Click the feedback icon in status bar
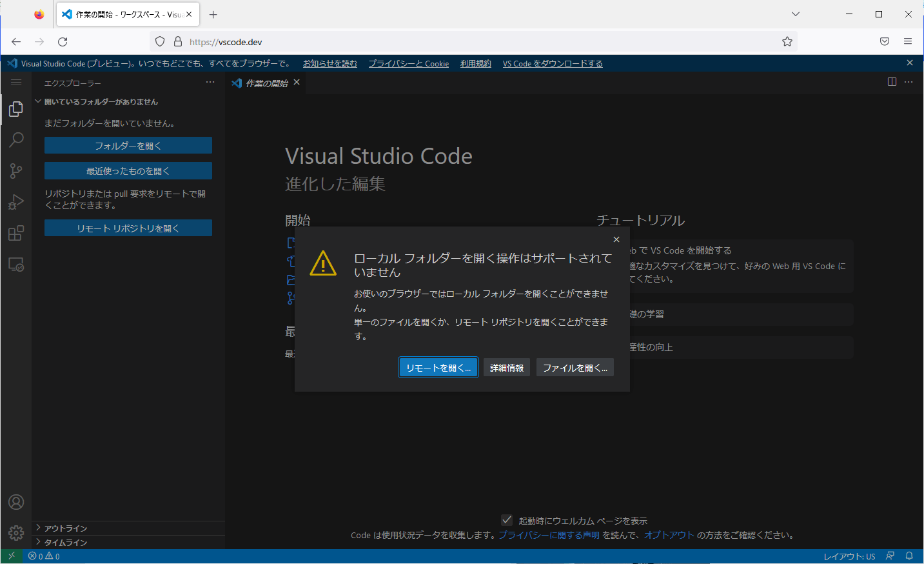924x564 pixels. 890,556
